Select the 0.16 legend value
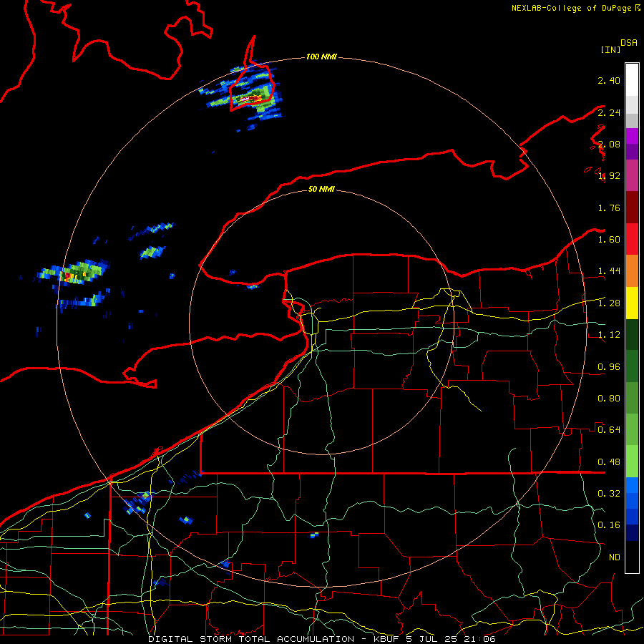 (609, 525)
